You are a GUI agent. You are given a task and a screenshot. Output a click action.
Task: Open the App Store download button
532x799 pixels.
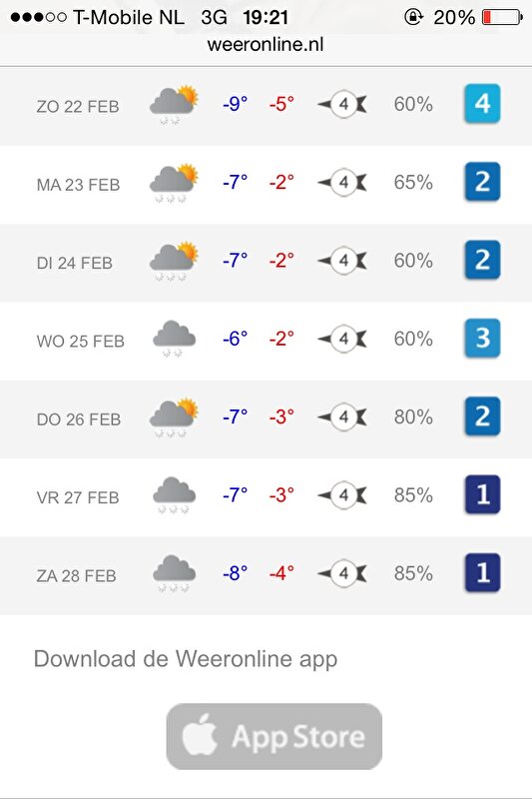click(273, 736)
